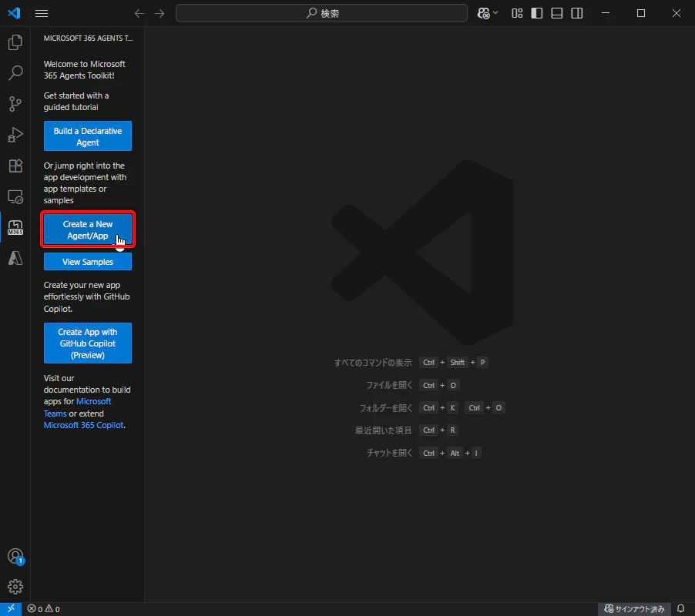
Task: Open the Microsoft 365 Copilot link
Action: click(83, 425)
